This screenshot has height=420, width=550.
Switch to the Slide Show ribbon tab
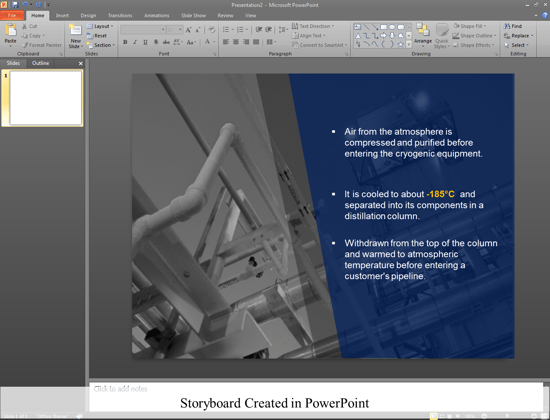pyautogui.click(x=193, y=15)
